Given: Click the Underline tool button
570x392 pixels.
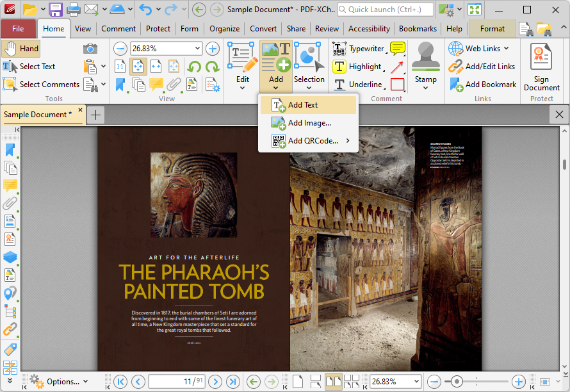Looking at the screenshot, I should (x=358, y=85).
